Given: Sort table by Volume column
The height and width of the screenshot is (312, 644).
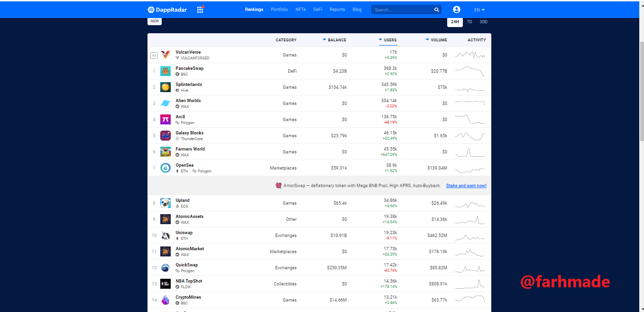Looking at the screenshot, I should 436,40.
